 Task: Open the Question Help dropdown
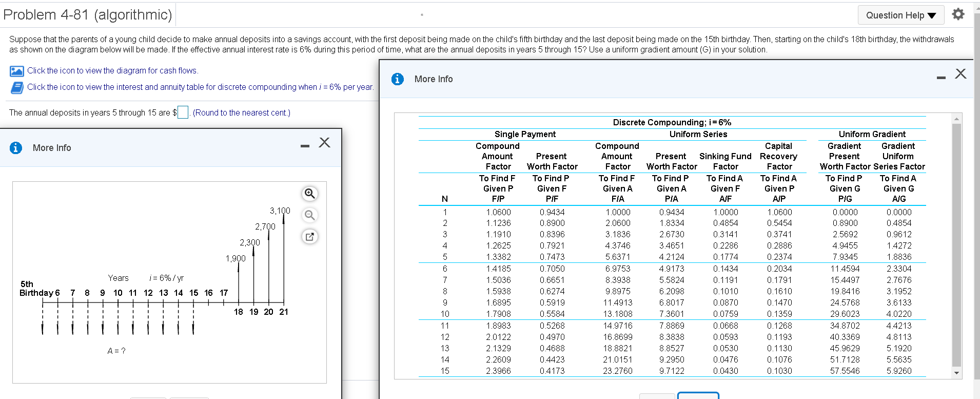(x=900, y=15)
